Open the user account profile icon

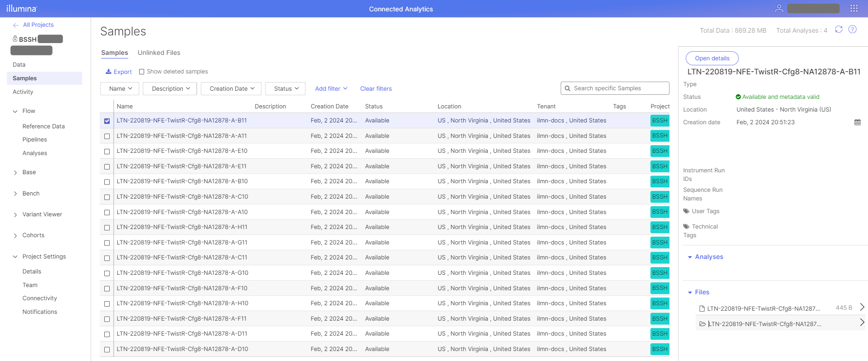779,8
